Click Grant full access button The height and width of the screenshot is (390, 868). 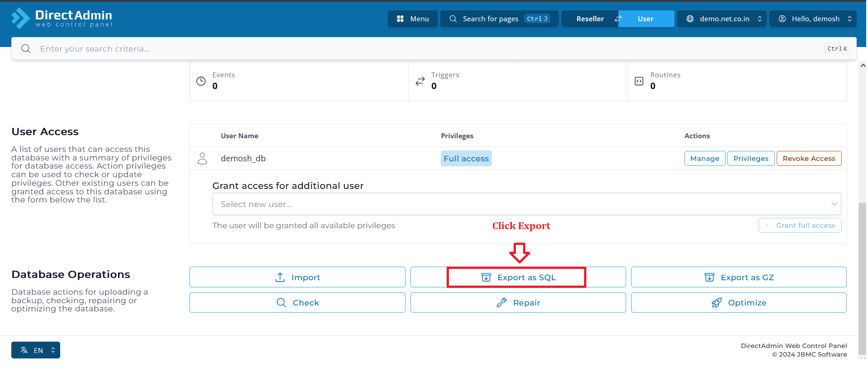click(x=800, y=226)
